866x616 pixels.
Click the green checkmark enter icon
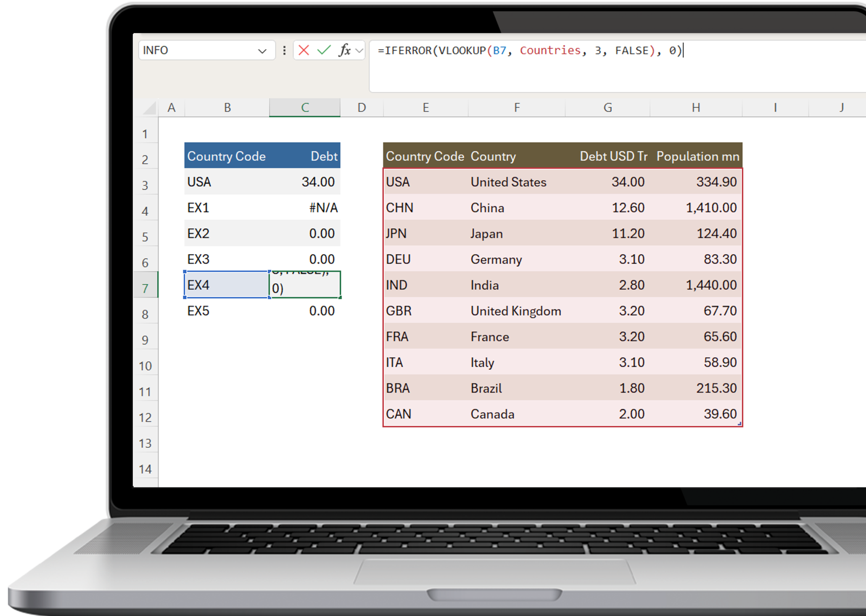click(x=324, y=50)
